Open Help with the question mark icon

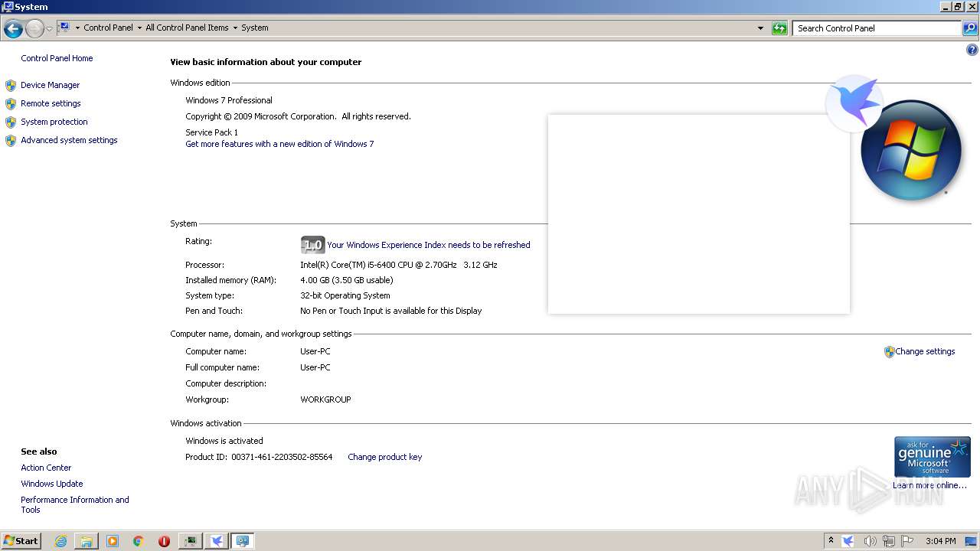coord(972,51)
